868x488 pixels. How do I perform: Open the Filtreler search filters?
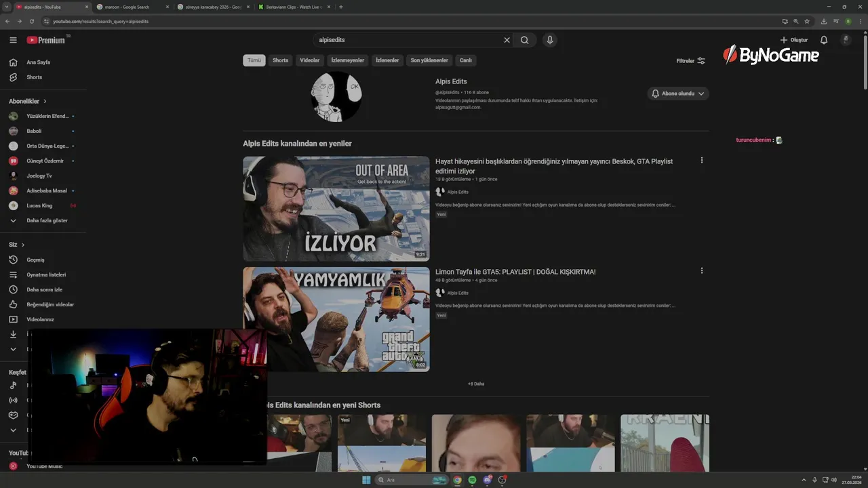click(691, 60)
